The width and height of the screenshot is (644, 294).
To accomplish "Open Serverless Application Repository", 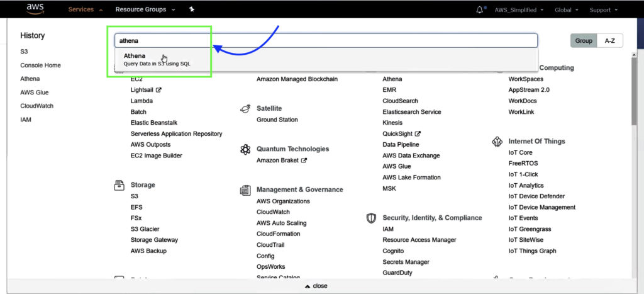I will coord(176,133).
